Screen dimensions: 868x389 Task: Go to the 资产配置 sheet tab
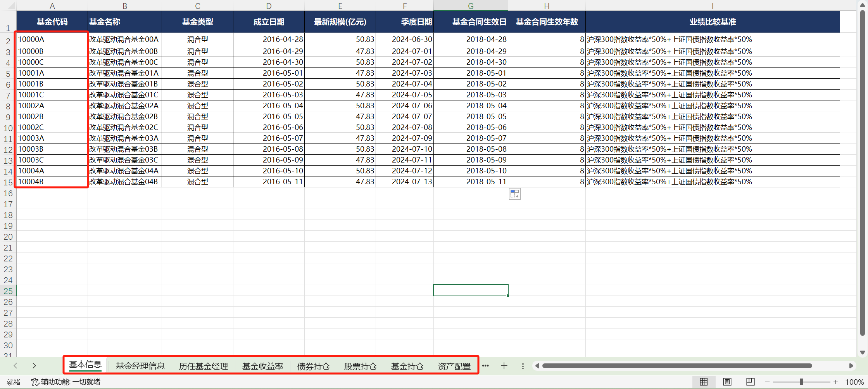point(454,366)
